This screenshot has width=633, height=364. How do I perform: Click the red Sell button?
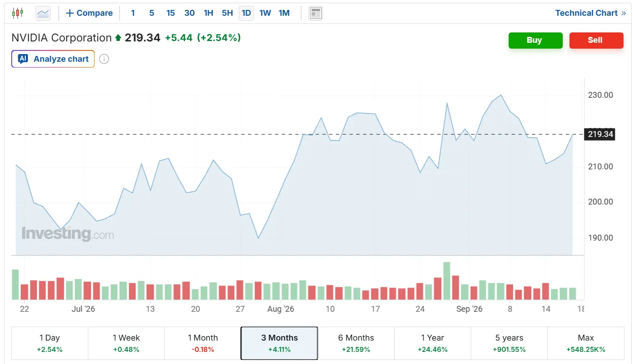[596, 40]
